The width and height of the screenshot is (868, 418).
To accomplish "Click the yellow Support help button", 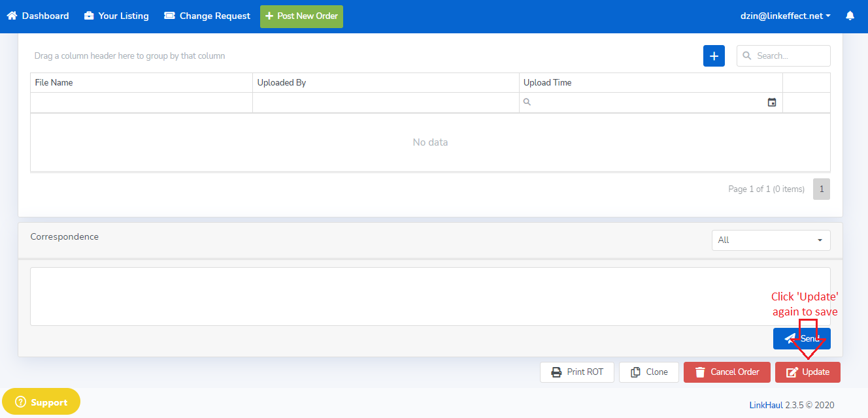I will click(41, 402).
